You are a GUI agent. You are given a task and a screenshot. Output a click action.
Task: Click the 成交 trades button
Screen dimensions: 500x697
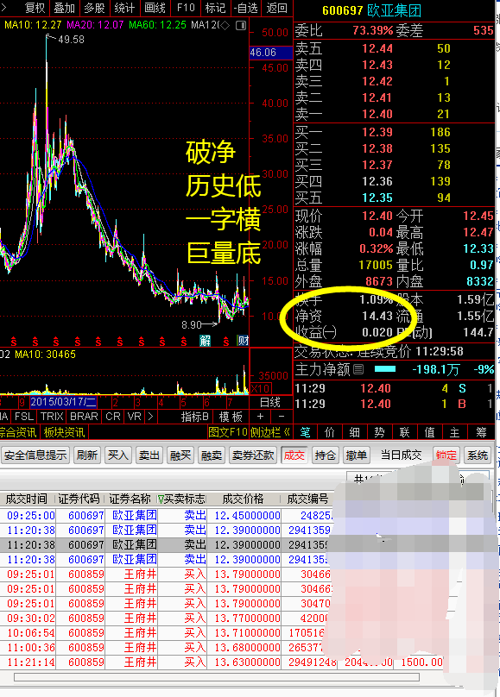[x=294, y=455]
